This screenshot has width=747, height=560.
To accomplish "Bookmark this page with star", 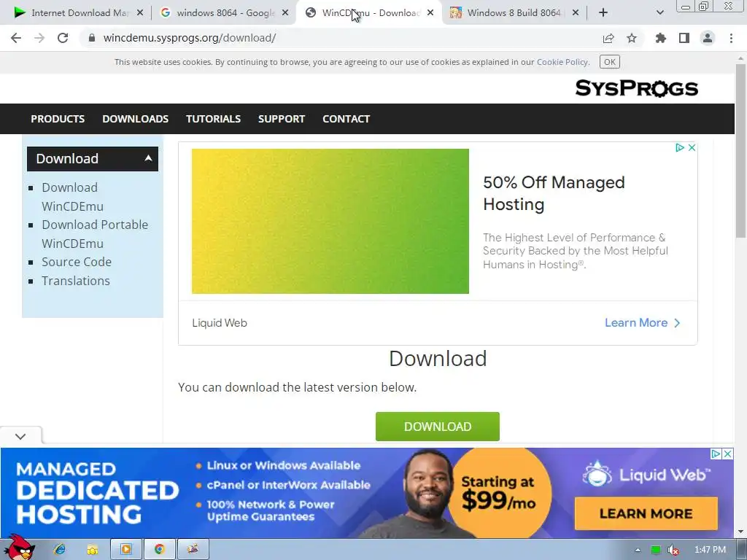I will (632, 38).
